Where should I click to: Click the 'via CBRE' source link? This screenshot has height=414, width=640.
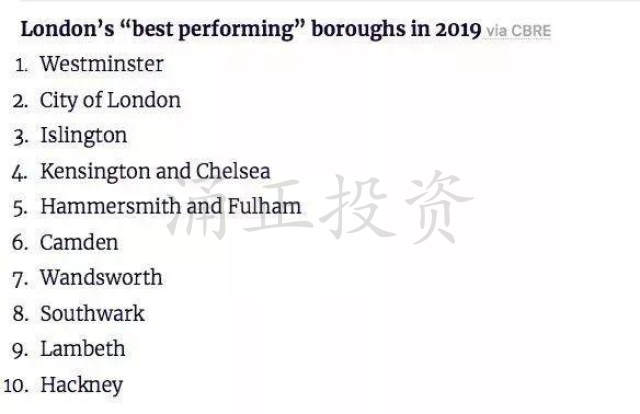(518, 31)
